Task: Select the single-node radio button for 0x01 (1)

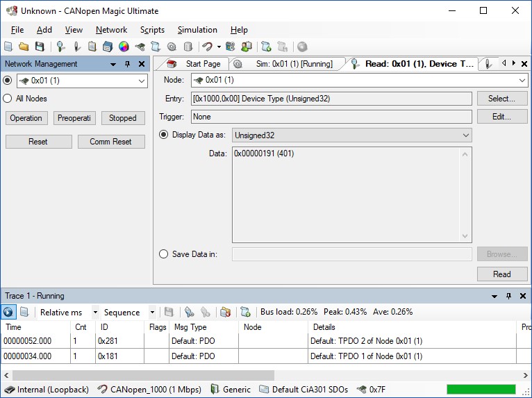Action: [x=8, y=81]
